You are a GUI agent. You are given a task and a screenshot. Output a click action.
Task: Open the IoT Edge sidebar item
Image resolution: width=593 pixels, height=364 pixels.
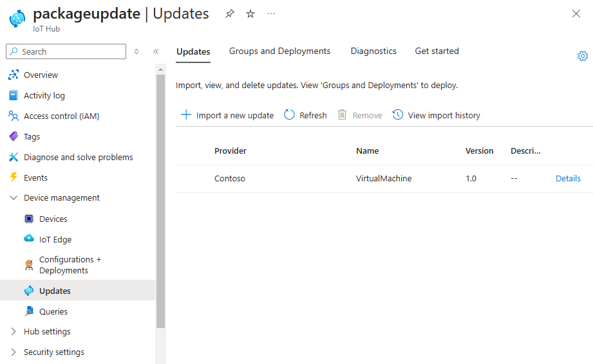point(55,239)
